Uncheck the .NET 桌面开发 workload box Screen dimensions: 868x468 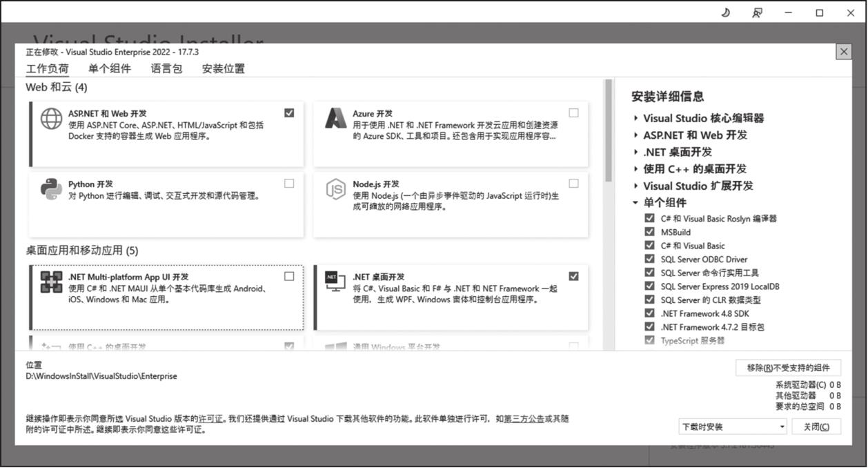point(574,276)
